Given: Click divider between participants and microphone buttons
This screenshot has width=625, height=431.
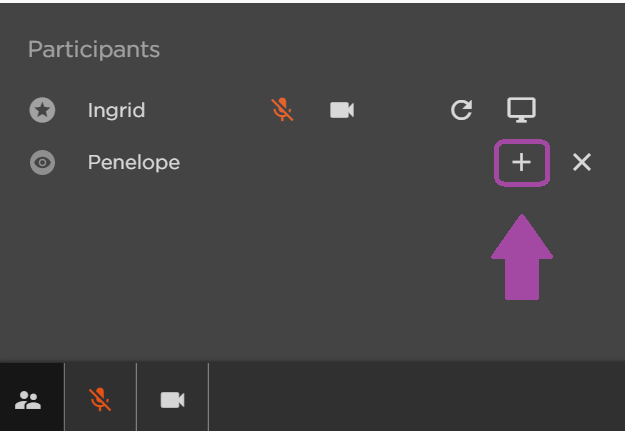Looking at the screenshot, I should 64,397.
